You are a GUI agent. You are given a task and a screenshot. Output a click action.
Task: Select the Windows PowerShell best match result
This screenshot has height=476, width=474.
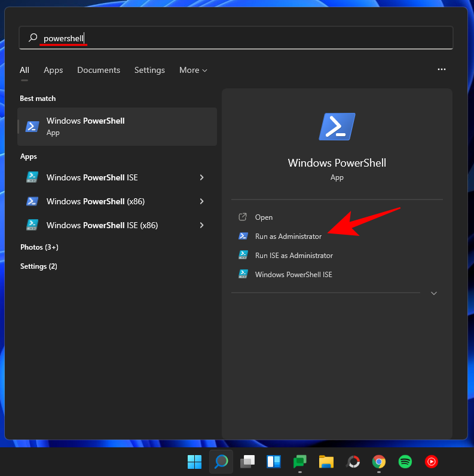coord(117,127)
